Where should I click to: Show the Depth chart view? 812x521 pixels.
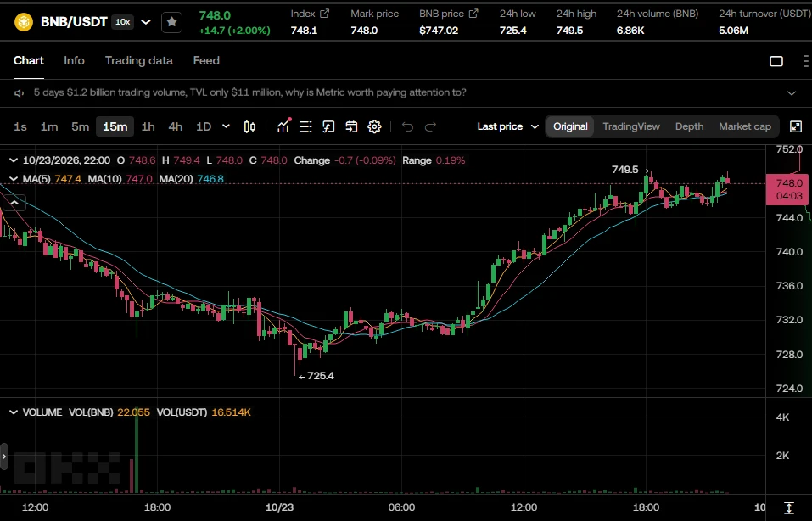(x=689, y=127)
